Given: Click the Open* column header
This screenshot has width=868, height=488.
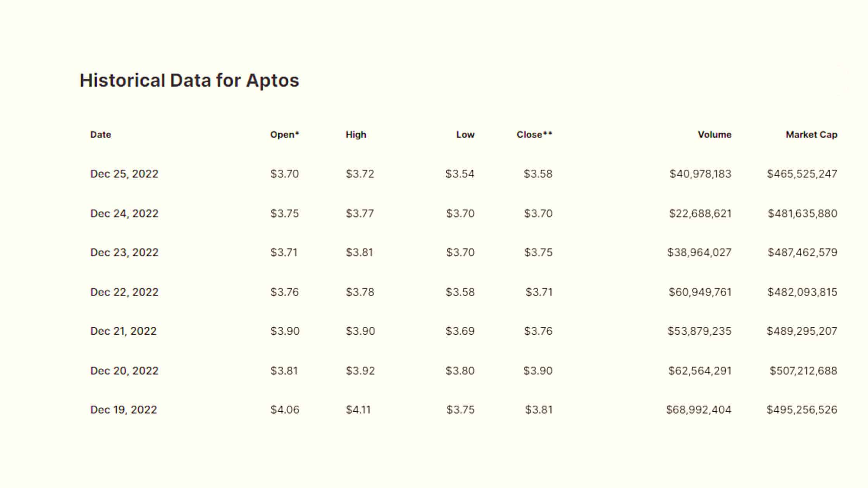Looking at the screenshot, I should [285, 135].
